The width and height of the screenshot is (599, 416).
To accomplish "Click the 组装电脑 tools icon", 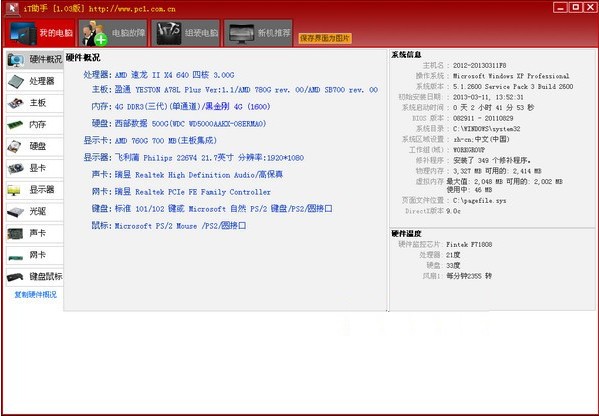I will [x=169, y=34].
